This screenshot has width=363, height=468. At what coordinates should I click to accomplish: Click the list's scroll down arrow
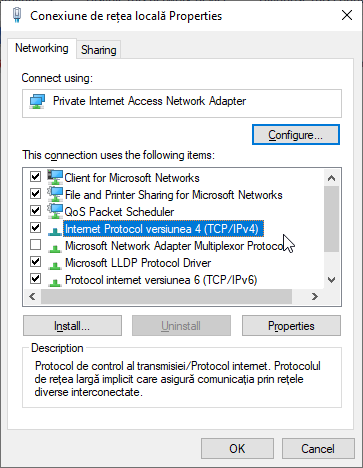[331, 280]
